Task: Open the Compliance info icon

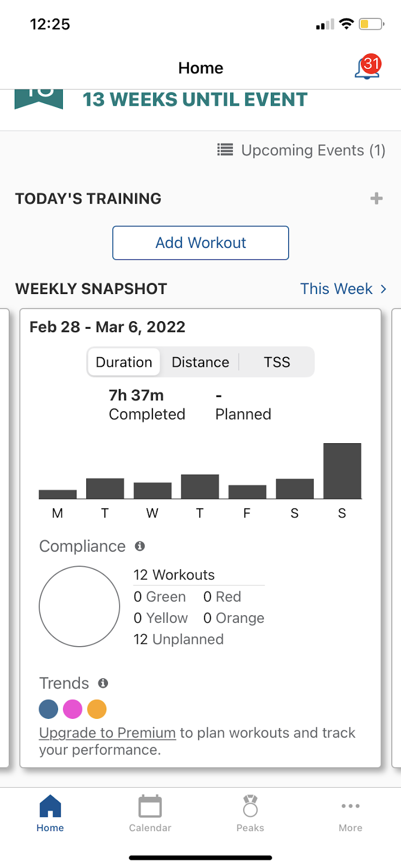Action: pos(140,546)
